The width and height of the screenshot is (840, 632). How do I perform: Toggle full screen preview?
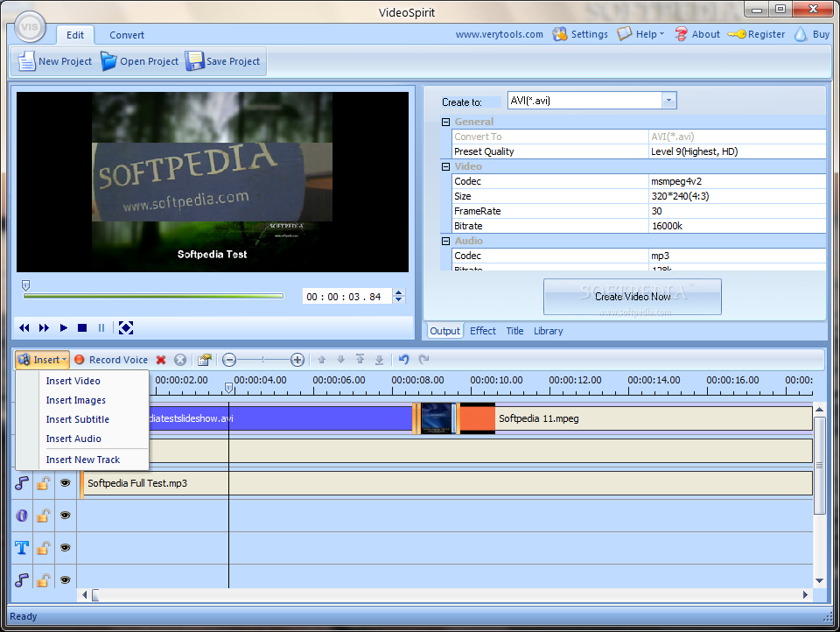(126, 327)
